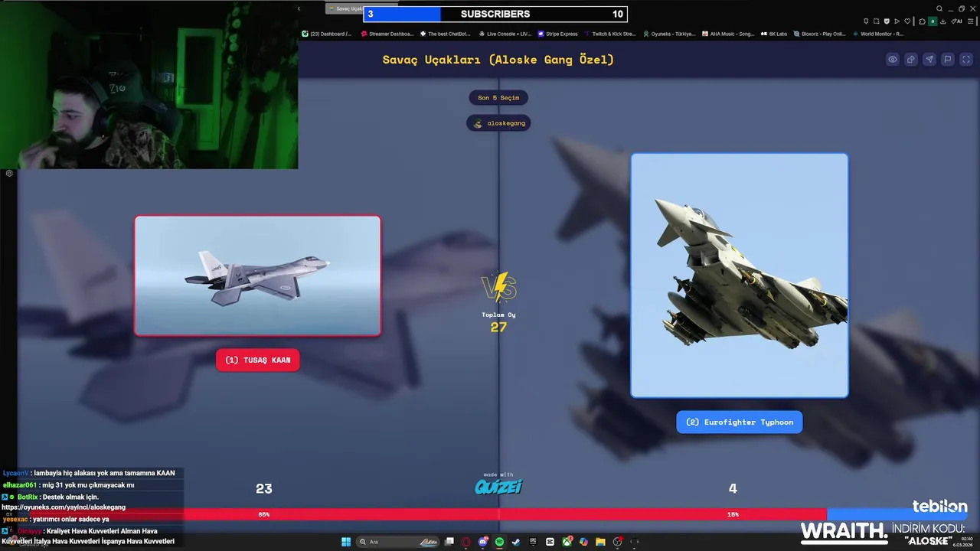This screenshot has height=551, width=980.
Task: Click the yesexac chat message
Action: click(x=56, y=519)
